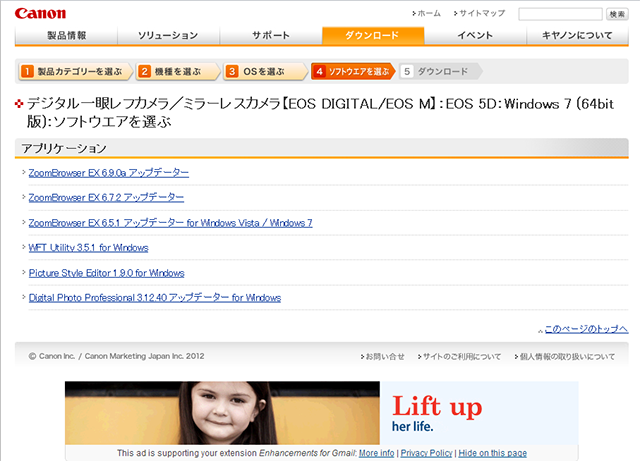Jump to このページのトップへ
640x461 pixels.
point(586,329)
